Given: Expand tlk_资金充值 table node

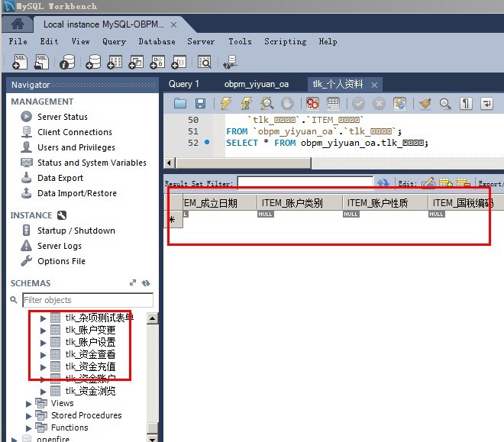Looking at the screenshot, I should click(x=43, y=367).
